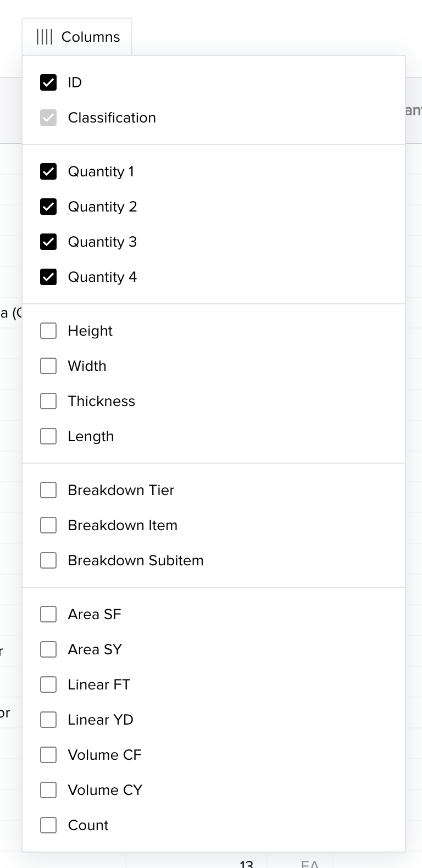Uncheck Quantity 4 from visible columns
Image resolution: width=422 pixels, height=868 pixels.
(48, 277)
